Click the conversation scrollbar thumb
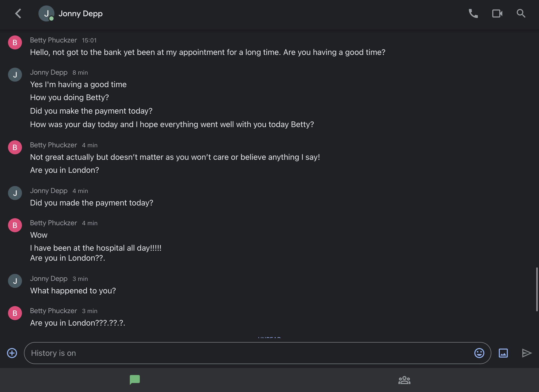This screenshot has width=539, height=392. 537,289
